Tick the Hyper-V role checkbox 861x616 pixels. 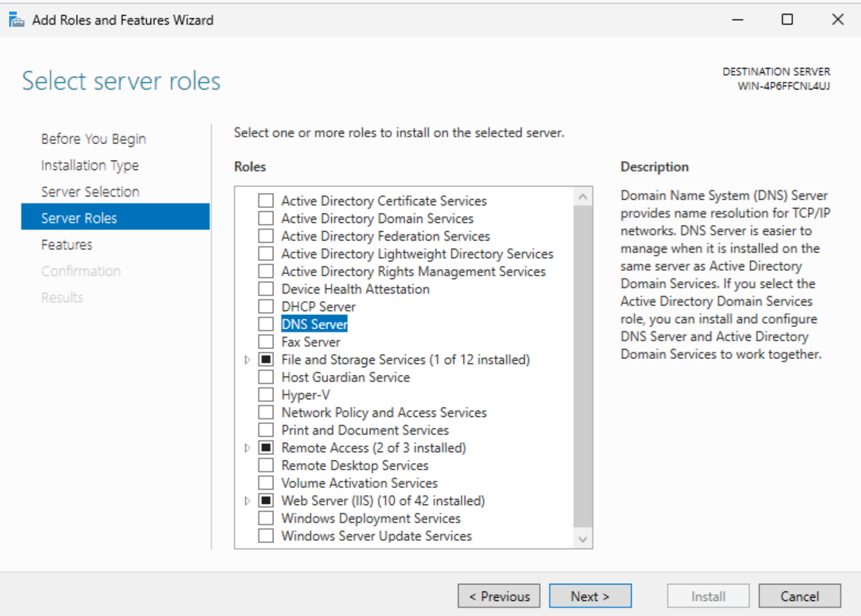pos(266,395)
